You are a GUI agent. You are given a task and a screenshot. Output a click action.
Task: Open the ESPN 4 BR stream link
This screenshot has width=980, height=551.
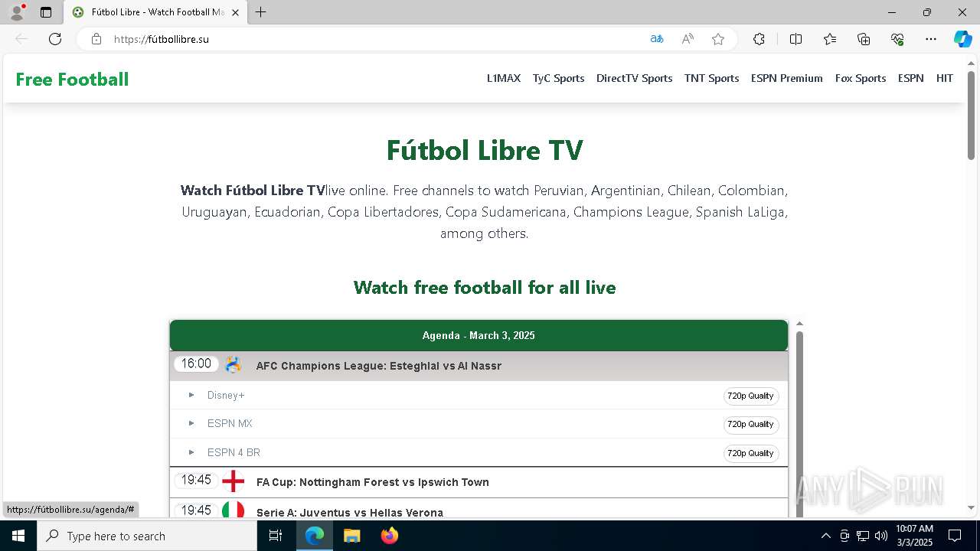pyautogui.click(x=234, y=452)
